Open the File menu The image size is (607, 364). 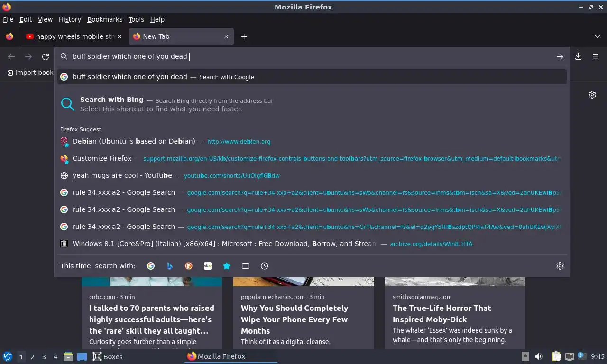coord(8,19)
